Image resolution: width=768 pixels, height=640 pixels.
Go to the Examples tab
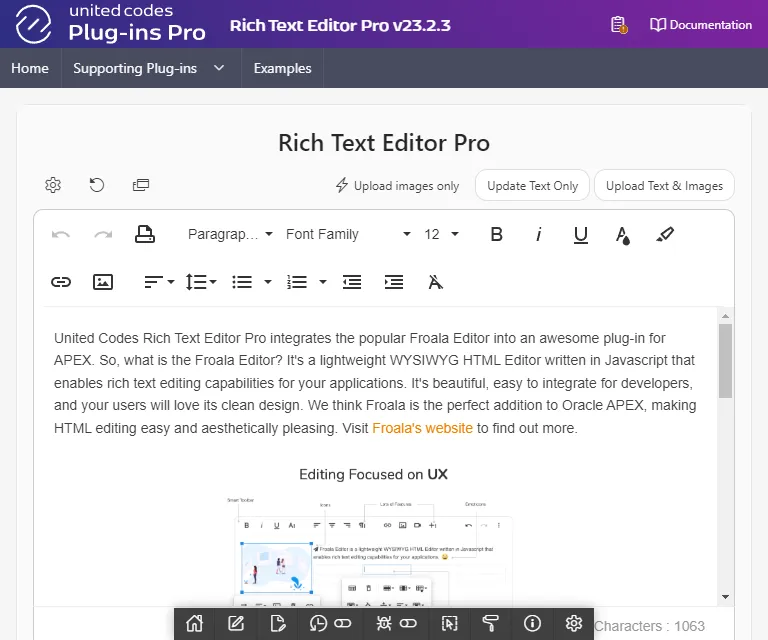282,68
